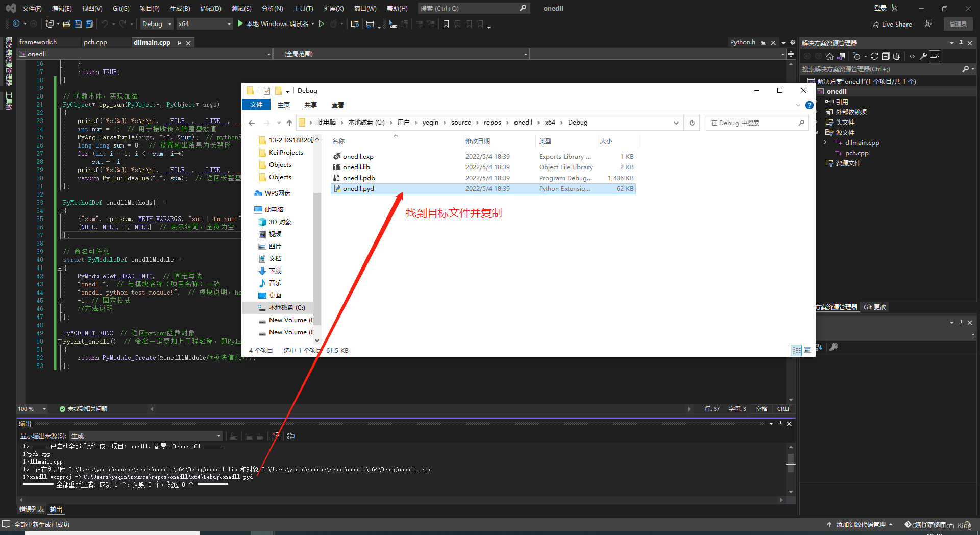
Task: Start local Windows debugger green play
Action: click(240, 24)
